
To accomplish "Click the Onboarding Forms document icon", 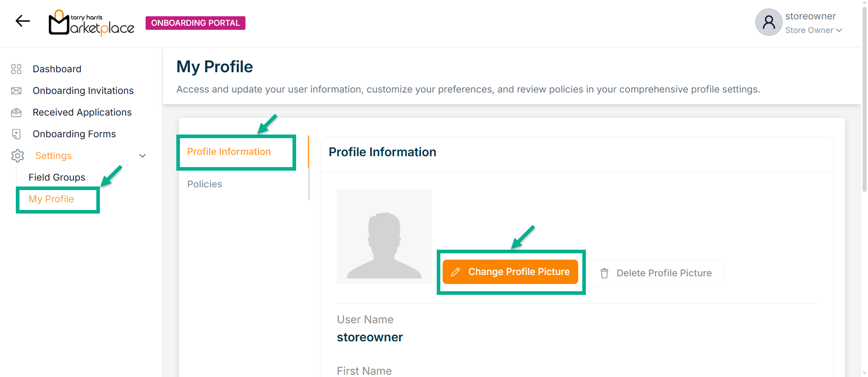I will point(16,134).
